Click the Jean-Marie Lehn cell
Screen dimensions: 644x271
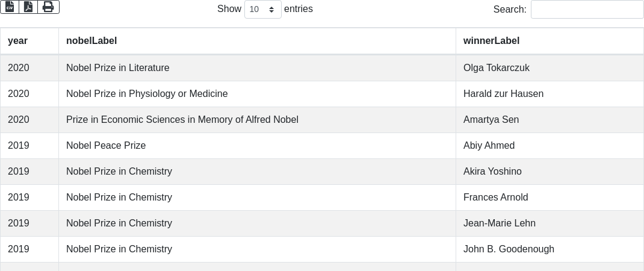[500, 223]
